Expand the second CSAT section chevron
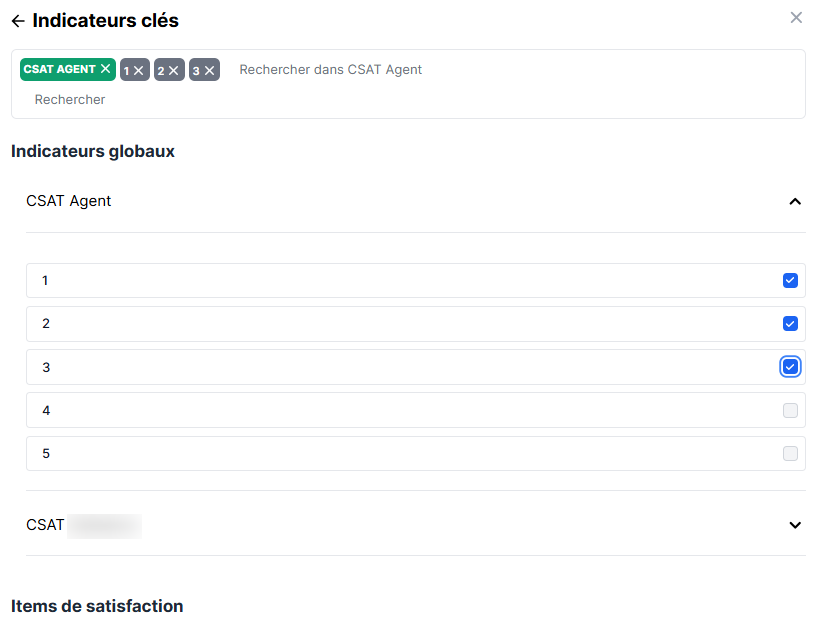Image resolution: width=814 pixels, height=625 pixels. click(795, 525)
